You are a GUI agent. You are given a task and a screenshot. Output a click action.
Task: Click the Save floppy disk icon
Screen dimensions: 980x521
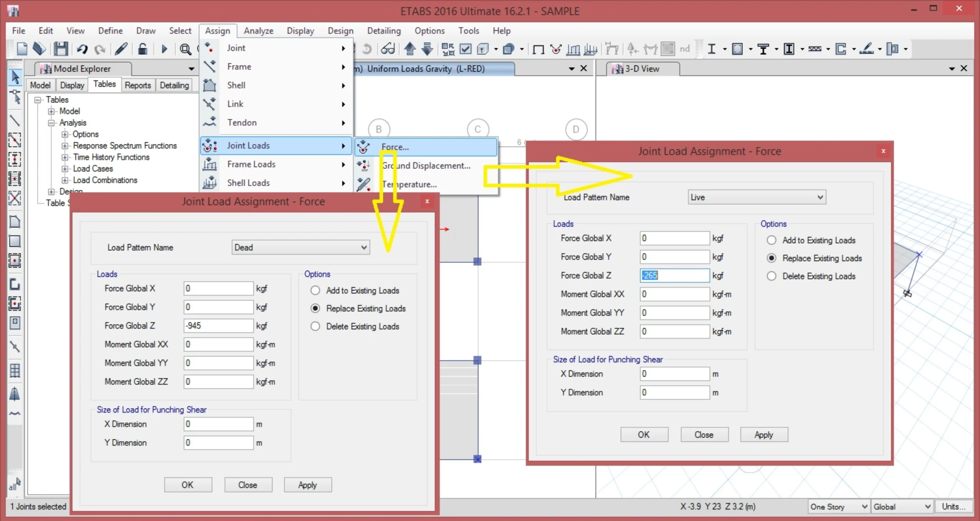click(60, 49)
